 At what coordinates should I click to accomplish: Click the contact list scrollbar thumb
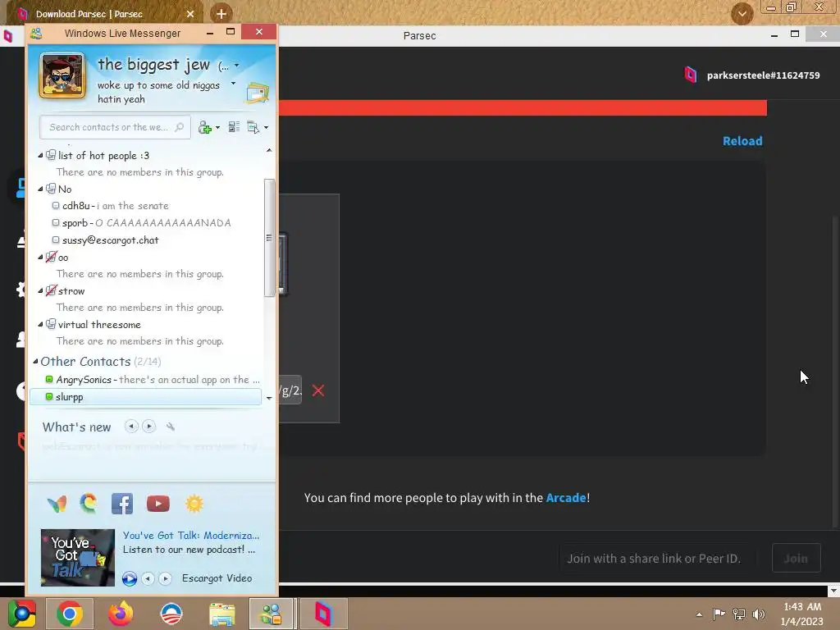pos(269,237)
